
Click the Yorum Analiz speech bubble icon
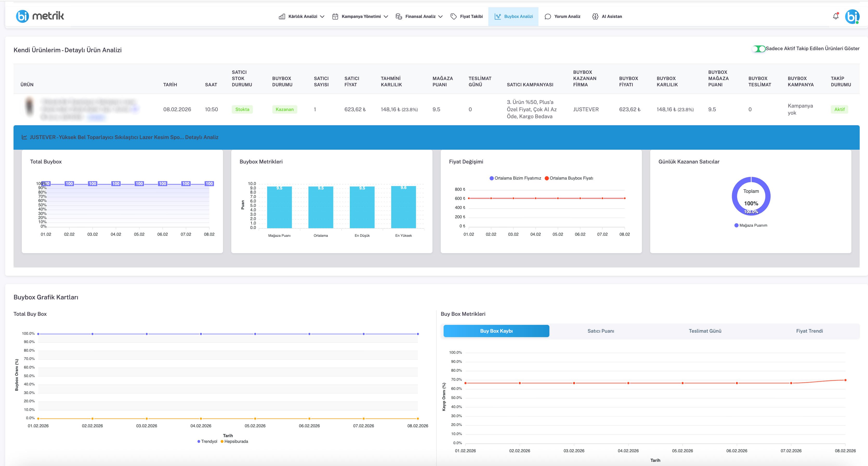[x=548, y=17]
